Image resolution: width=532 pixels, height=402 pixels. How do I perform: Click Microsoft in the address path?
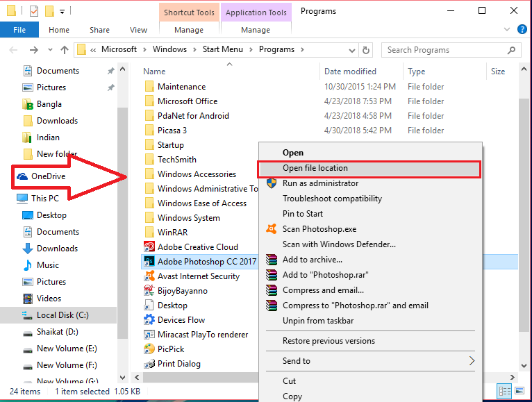coord(119,49)
